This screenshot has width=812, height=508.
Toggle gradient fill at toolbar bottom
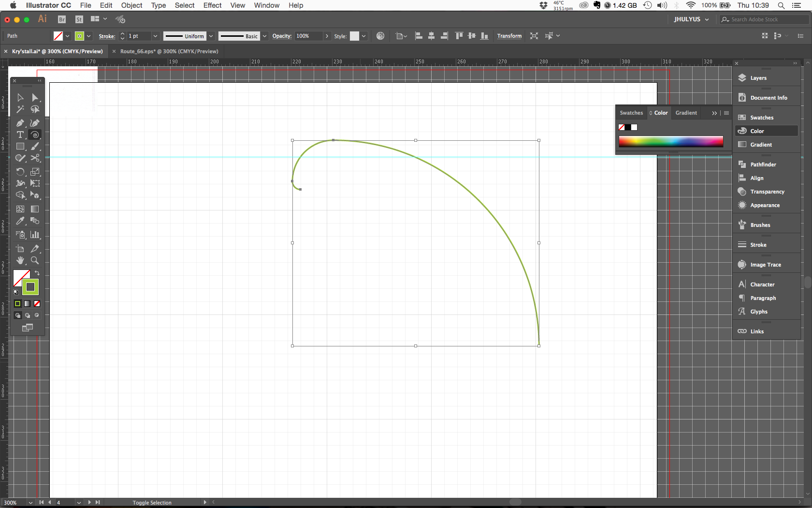click(x=27, y=304)
